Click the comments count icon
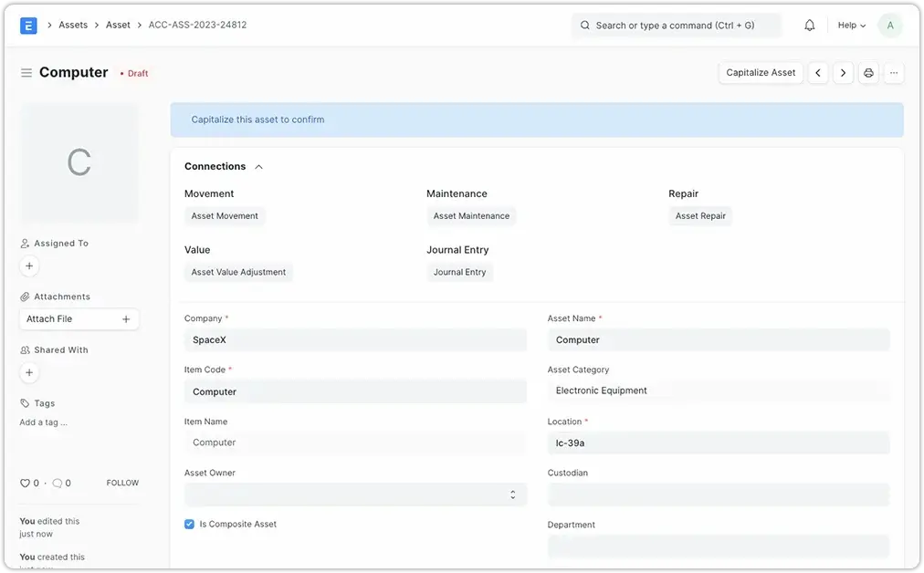The image size is (924, 573). (58, 483)
